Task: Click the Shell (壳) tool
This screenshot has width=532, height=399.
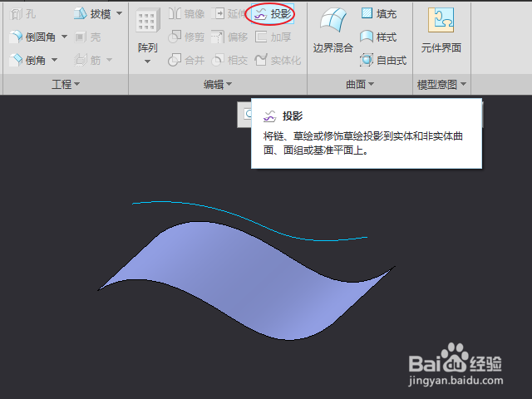Action: (87, 37)
